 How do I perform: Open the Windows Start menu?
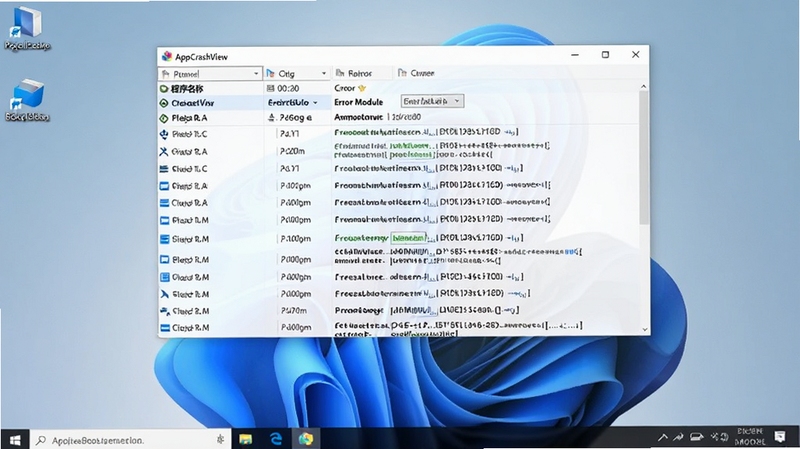pos(15,439)
